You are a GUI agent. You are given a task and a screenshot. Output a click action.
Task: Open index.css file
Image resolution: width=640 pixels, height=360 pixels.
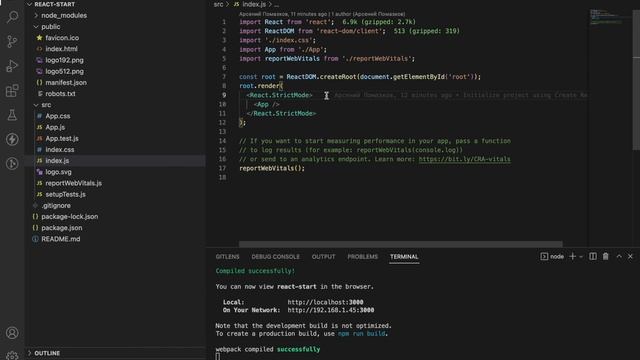(x=60, y=150)
